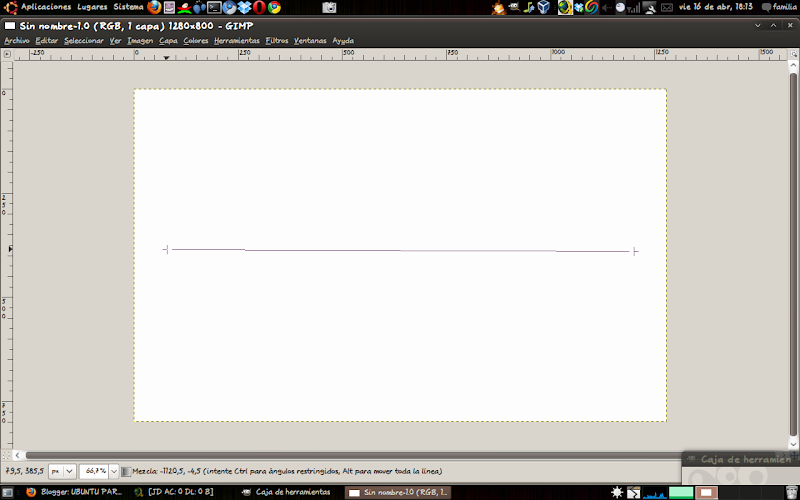The height and width of the screenshot is (500, 800).
Task: Click the horizontal scrollbar track
Action: tap(353, 455)
